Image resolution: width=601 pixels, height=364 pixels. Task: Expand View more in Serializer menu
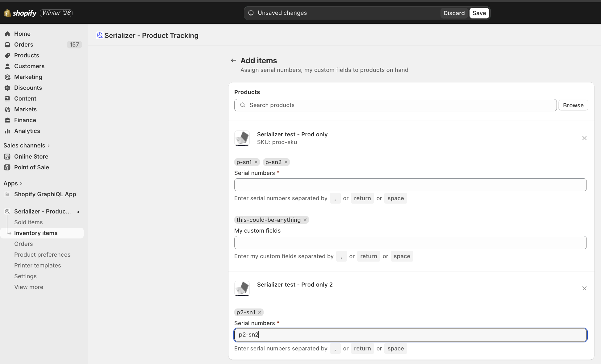click(29, 287)
